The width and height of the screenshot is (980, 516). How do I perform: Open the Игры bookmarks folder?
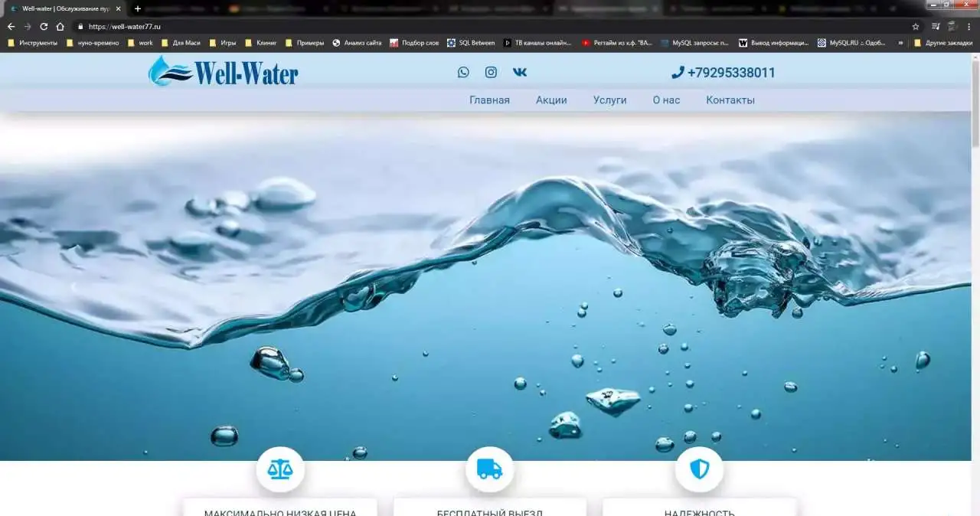click(x=222, y=43)
